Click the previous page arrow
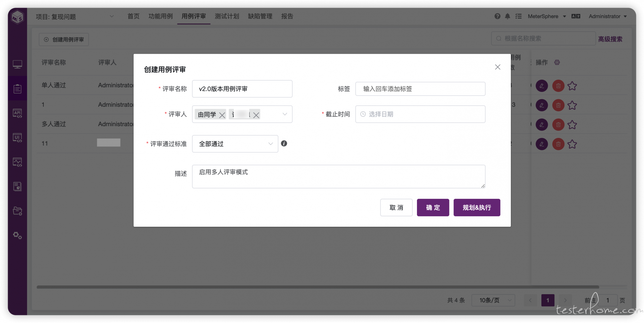 (x=530, y=300)
